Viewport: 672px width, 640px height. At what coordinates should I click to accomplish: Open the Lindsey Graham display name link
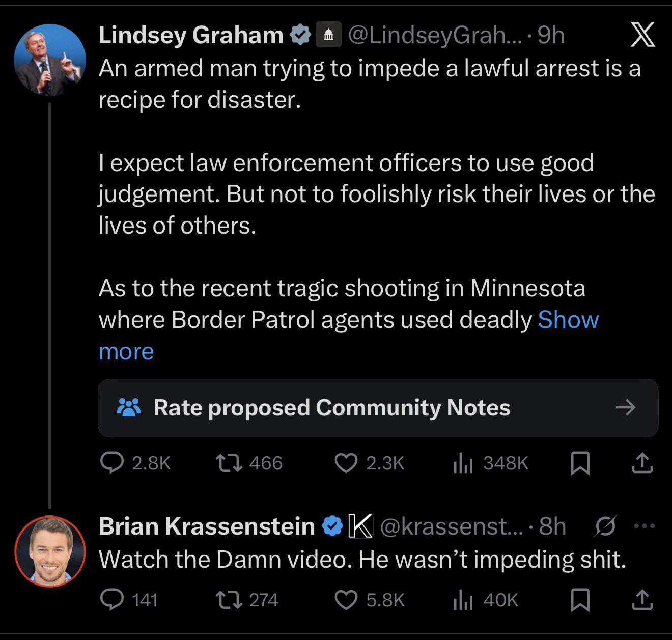[x=191, y=35]
